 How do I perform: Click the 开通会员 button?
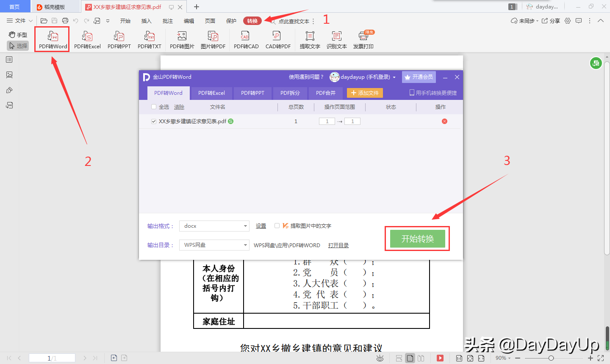click(x=419, y=77)
